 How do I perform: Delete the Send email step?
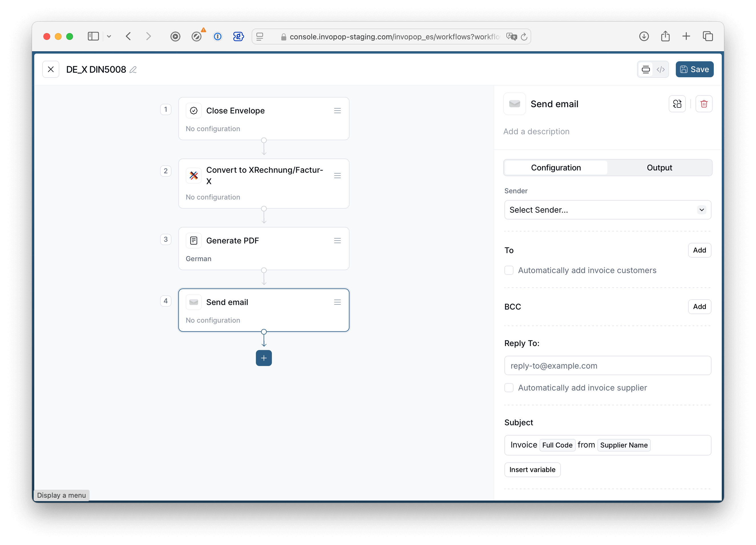pyautogui.click(x=704, y=104)
